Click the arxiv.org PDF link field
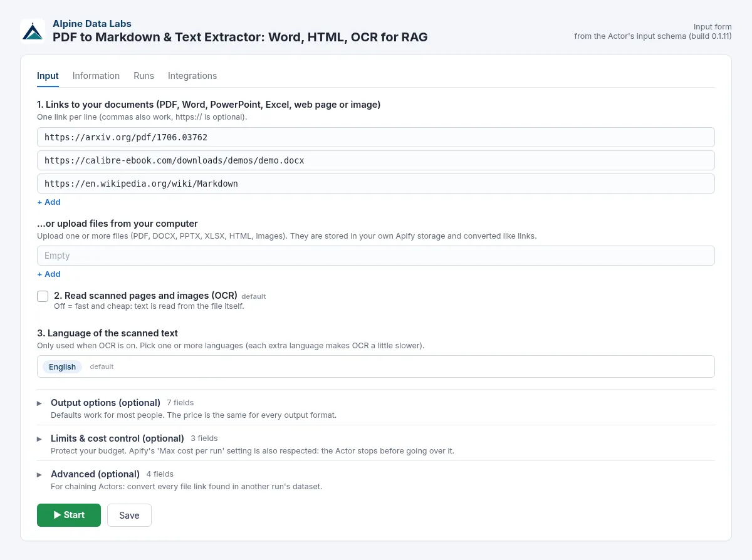 pos(376,137)
